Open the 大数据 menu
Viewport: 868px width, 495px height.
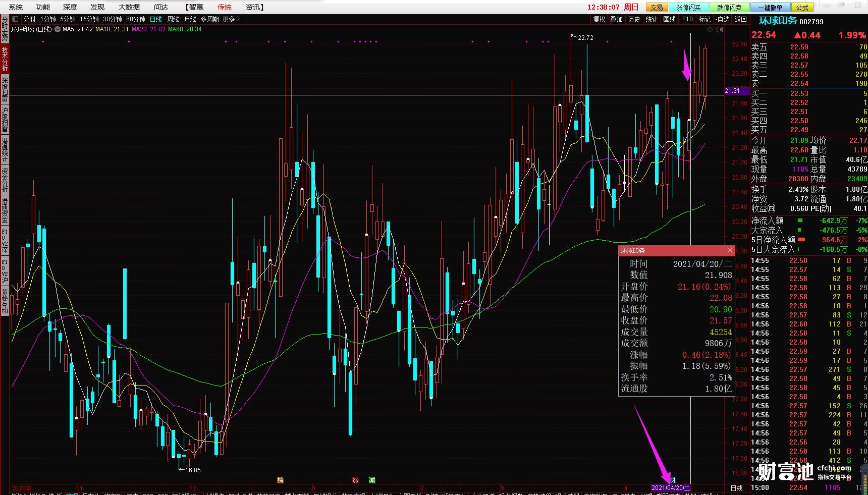point(129,7)
